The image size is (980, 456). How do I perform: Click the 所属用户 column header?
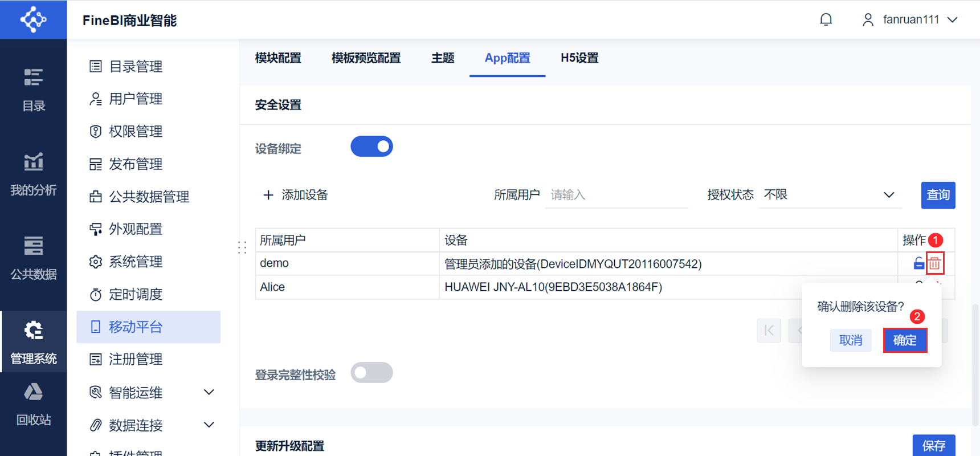pyautogui.click(x=348, y=240)
